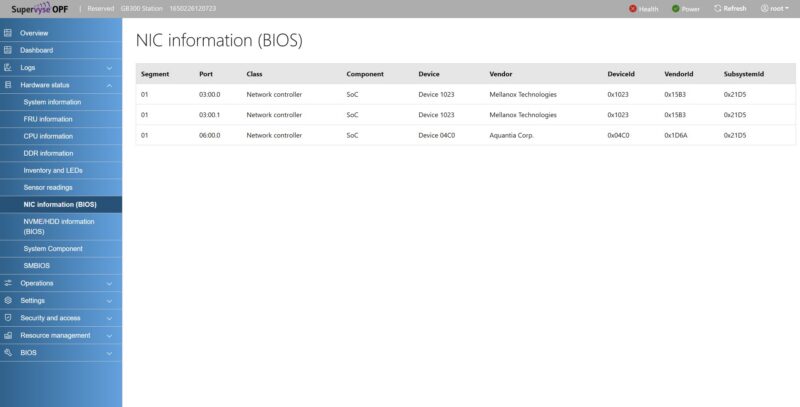800x407 pixels.
Task: Click Device 04C0 cell
Action: (x=437, y=135)
